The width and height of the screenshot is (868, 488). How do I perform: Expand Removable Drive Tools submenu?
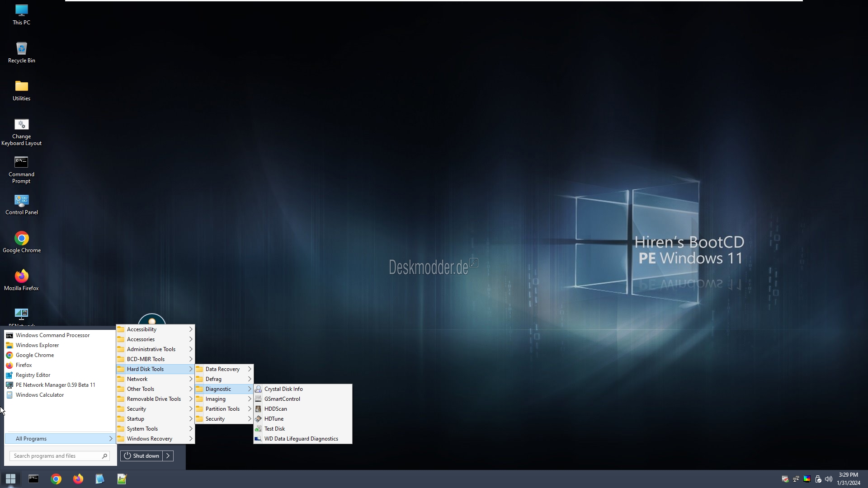click(x=156, y=399)
